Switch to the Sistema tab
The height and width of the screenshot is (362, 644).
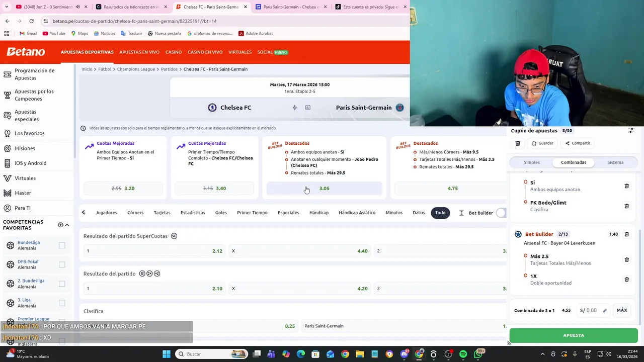tap(615, 162)
